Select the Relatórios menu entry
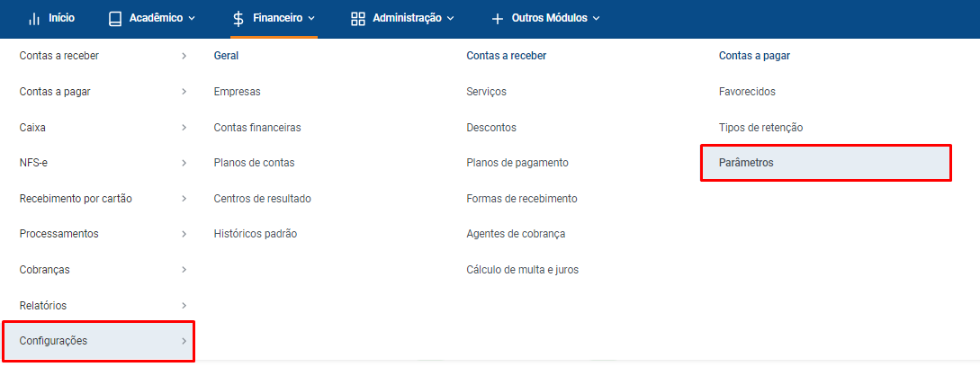Viewport: 980px width, 367px height. 99,306
